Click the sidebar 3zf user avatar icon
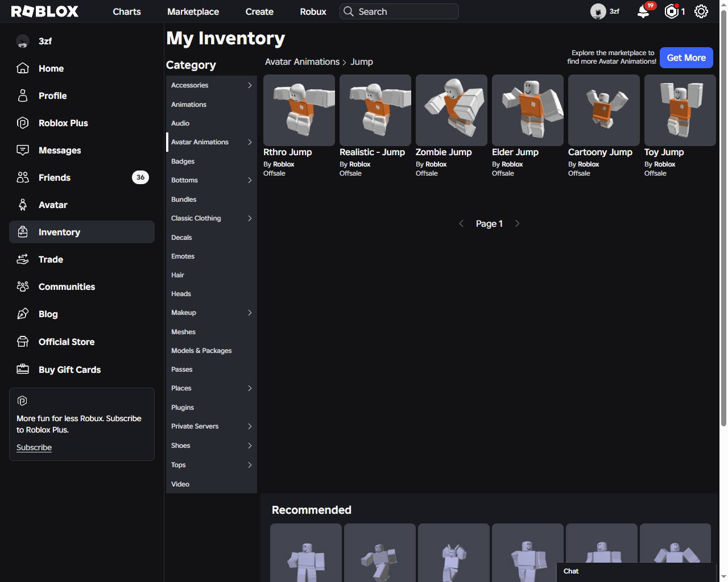This screenshot has width=728, height=582. 23,41
